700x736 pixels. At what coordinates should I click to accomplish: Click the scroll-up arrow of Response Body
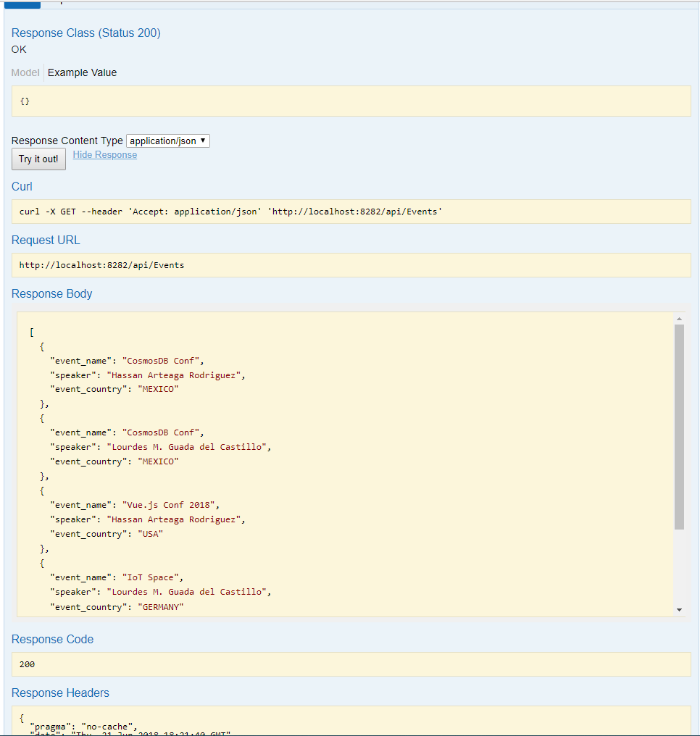tap(679, 319)
